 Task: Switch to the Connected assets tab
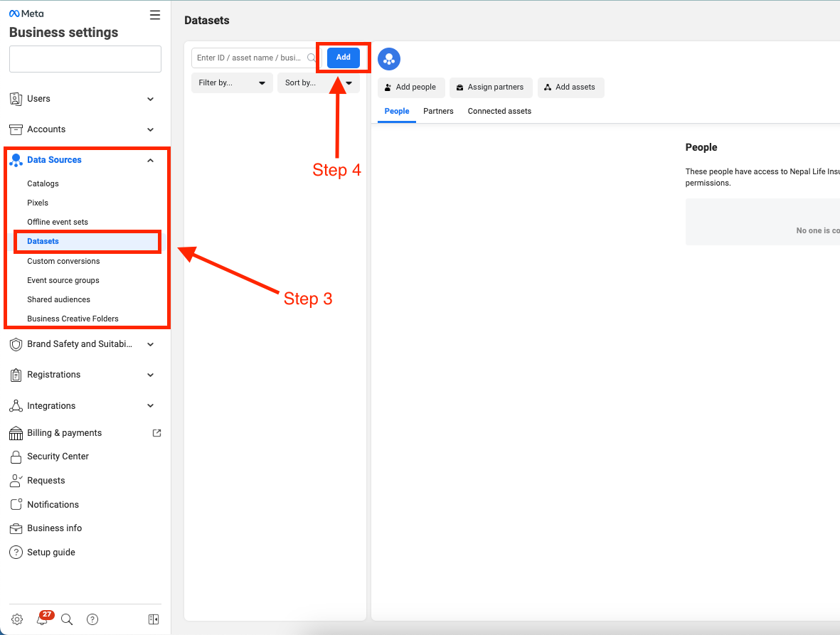click(499, 111)
